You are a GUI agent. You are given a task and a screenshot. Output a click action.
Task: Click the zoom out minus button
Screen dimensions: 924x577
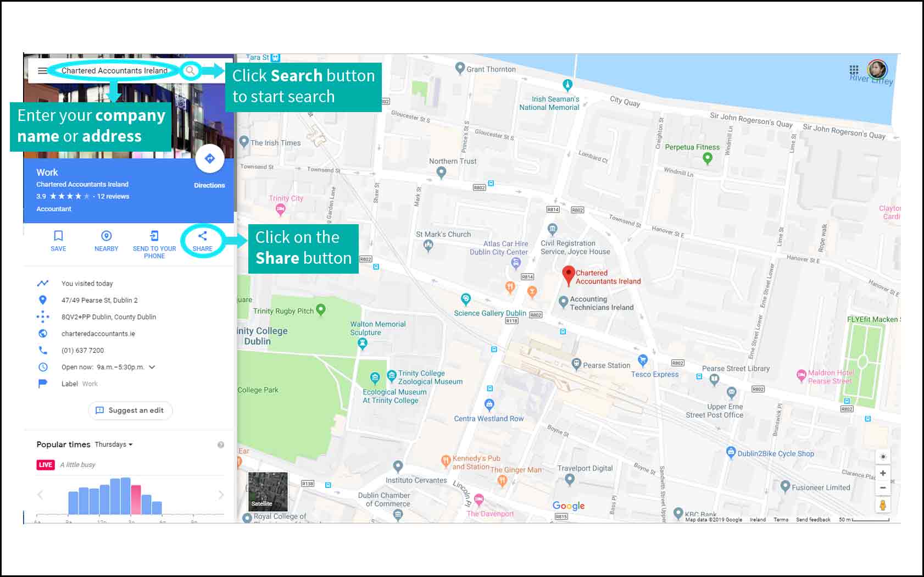point(883,488)
